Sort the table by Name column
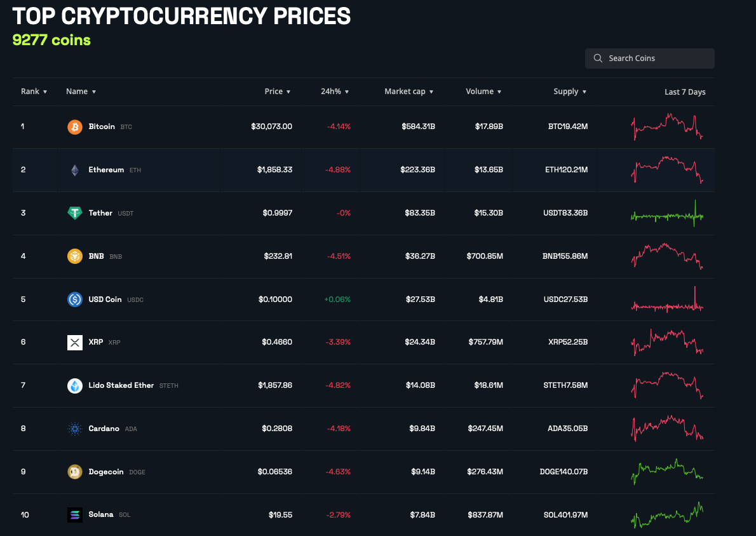Viewport: 756px width, 536px height. [x=81, y=91]
